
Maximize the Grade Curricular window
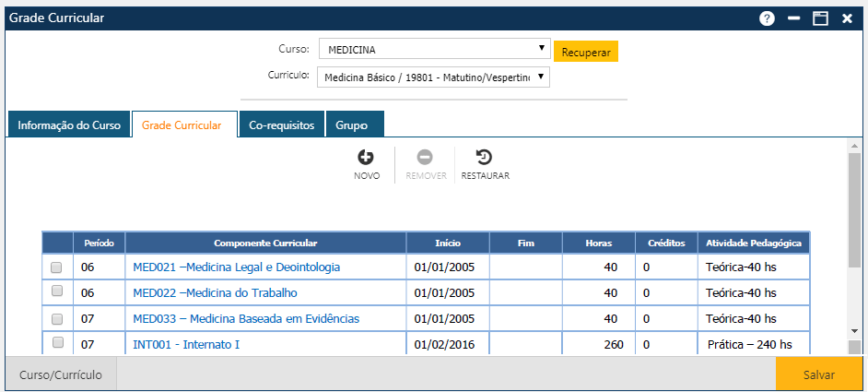820,18
